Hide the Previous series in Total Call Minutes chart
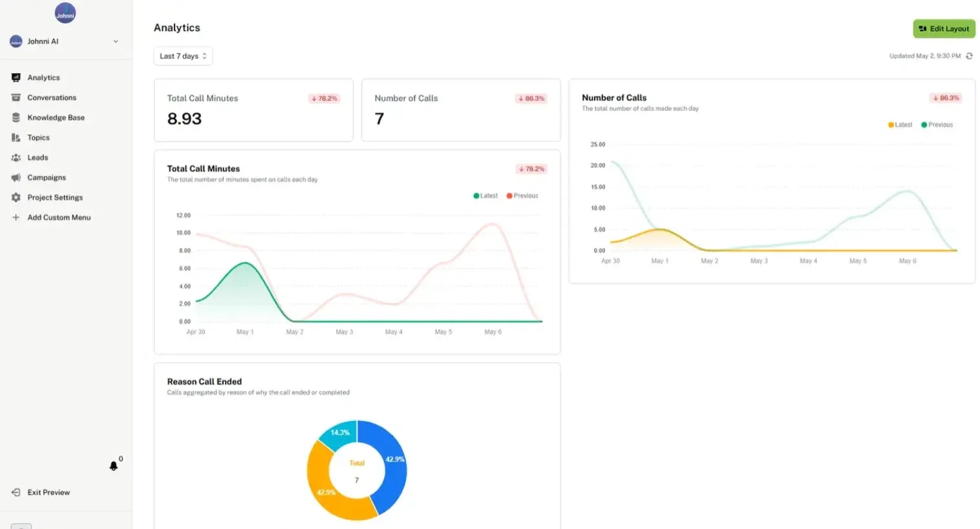980x529 pixels. click(x=522, y=195)
